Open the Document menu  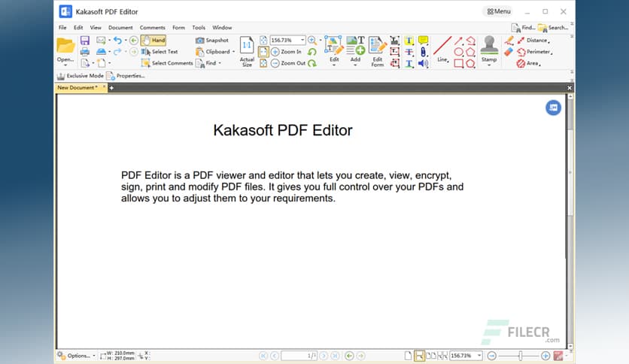pos(120,28)
